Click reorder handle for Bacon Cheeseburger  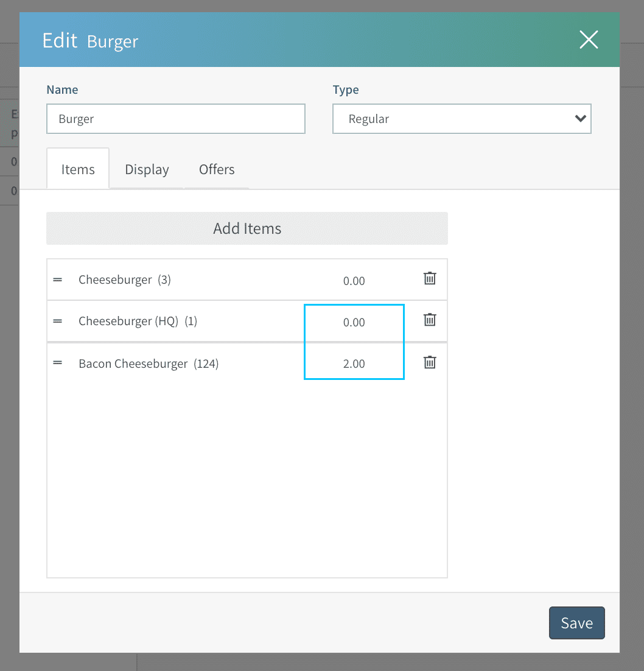58,363
